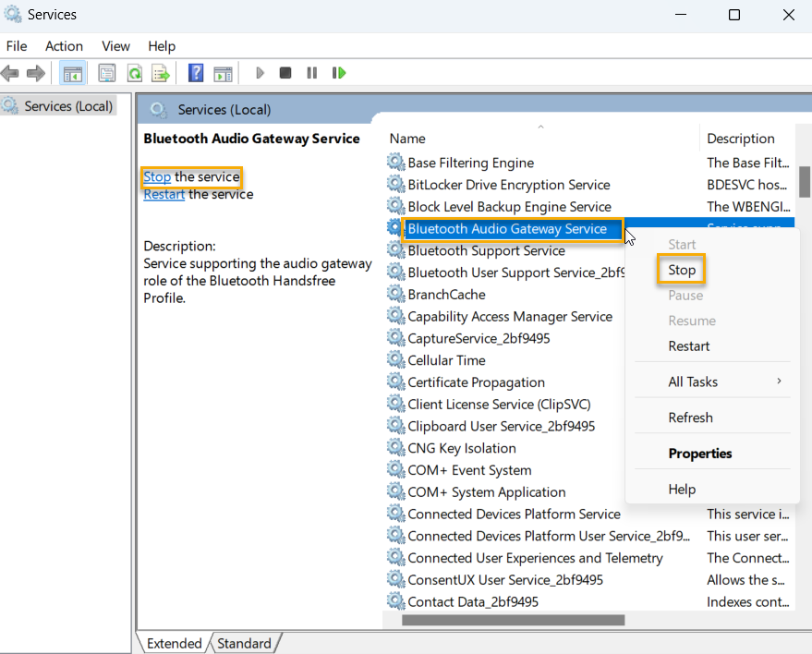Click the Restart the service link

(164, 194)
